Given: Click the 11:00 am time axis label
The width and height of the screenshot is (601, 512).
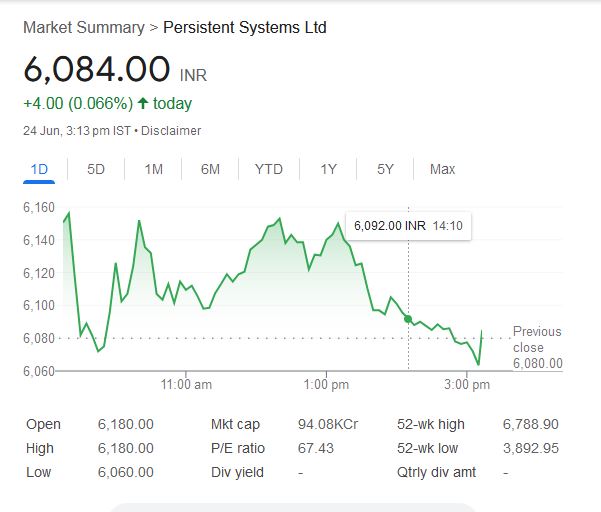Looking at the screenshot, I should coord(186,385).
